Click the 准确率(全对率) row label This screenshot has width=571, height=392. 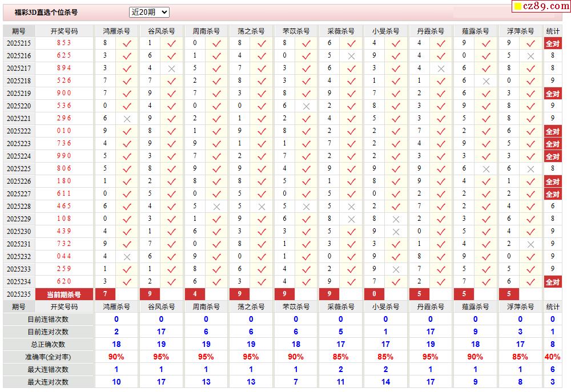[48, 357]
